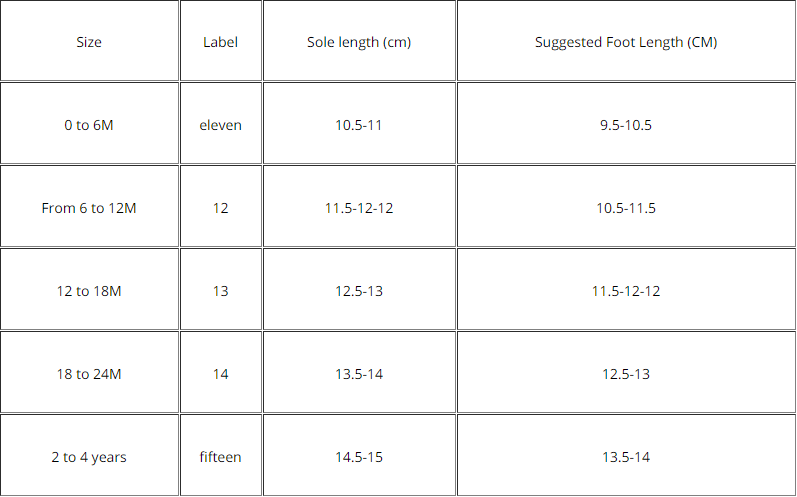Image resolution: width=797 pixels, height=497 pixels.
Task: Click the Size column header cell
Action: click(89, 42)
